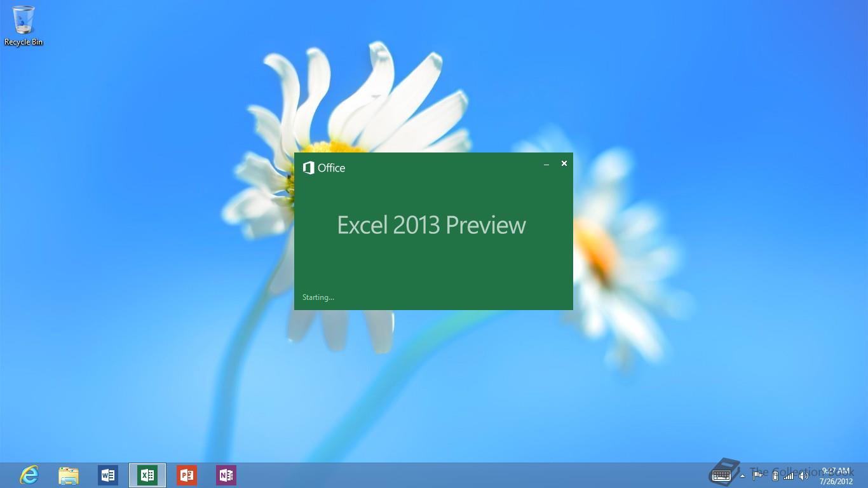
Task: Open the touch keyboard from taskbar
Action: point(721,475)
